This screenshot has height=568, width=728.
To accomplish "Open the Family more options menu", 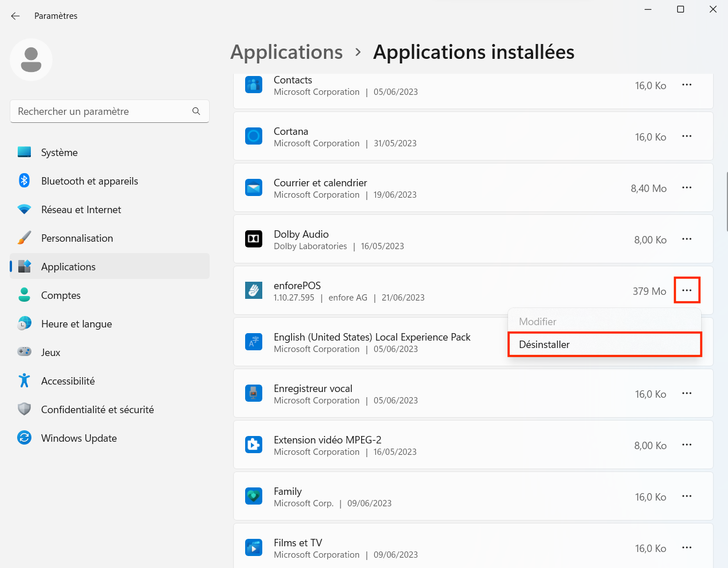I will tap(687, 496).
